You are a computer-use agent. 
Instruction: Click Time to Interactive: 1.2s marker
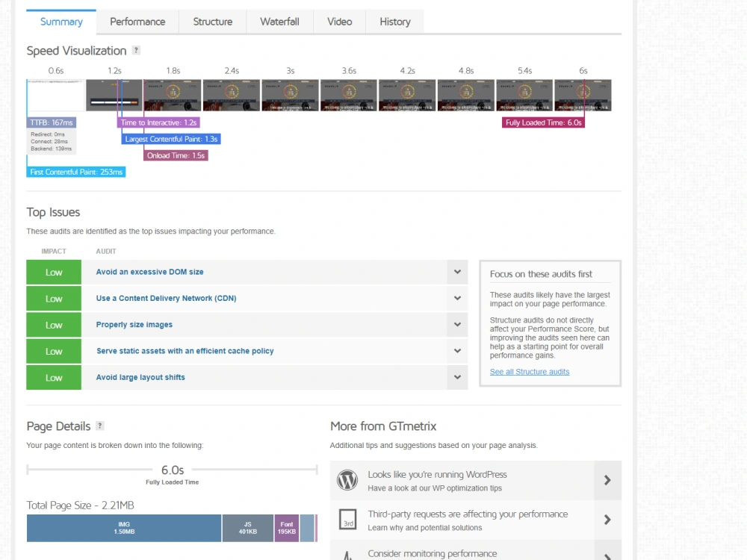tap(158, 122)
